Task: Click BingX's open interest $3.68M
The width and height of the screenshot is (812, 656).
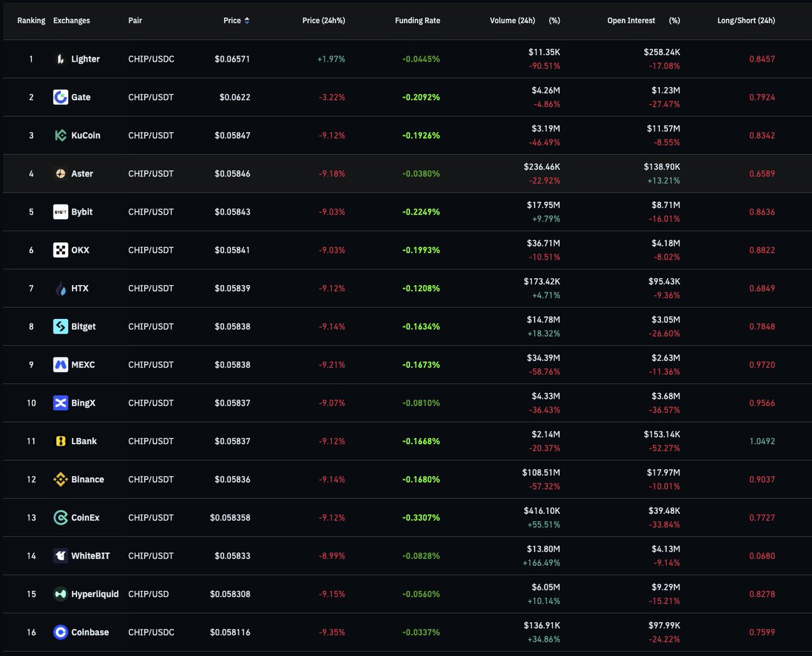Action: (664, 396)
